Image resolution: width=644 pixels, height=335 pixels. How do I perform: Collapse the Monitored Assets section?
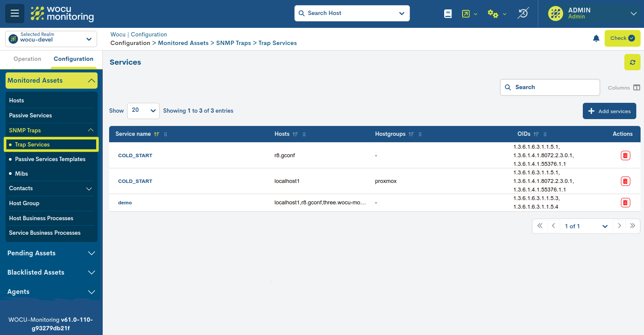[x=91, y=80]
